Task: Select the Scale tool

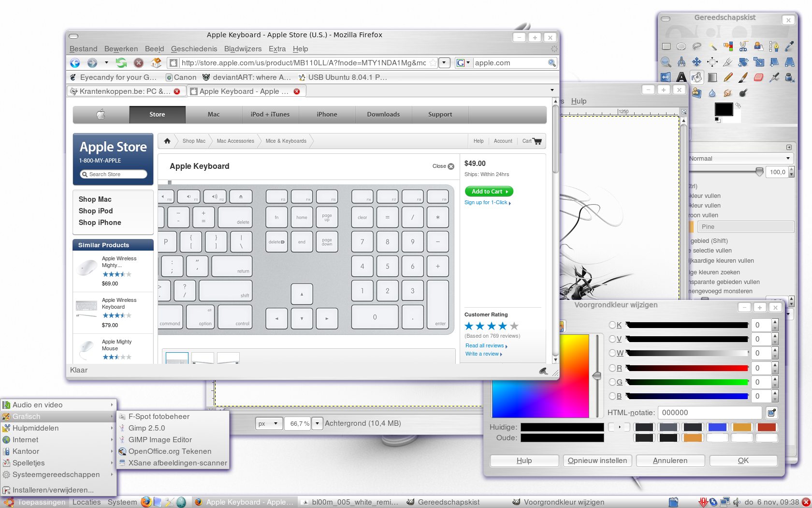Action: 759,62
